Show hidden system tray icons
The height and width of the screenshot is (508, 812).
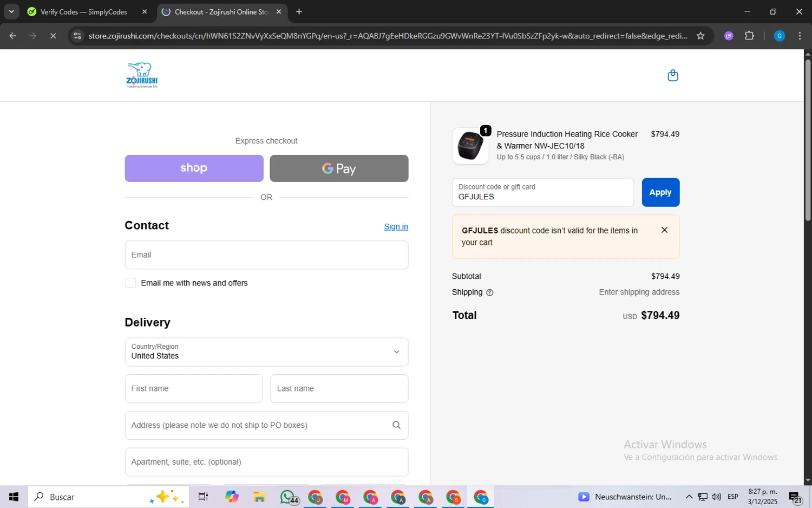click(689, 497)
